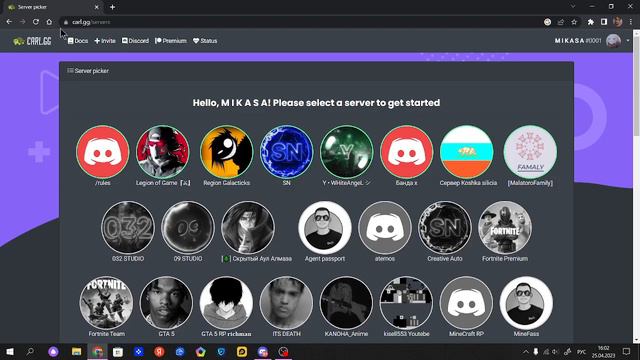Select the Сервер Koshka silicia flag icon

(467, 152)
